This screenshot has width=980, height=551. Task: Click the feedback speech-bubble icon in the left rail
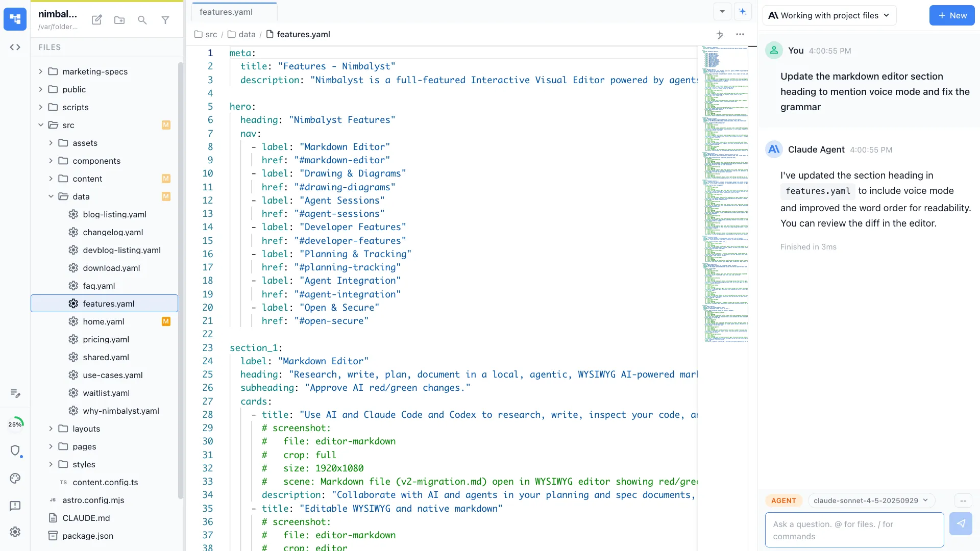pos(15,506)
